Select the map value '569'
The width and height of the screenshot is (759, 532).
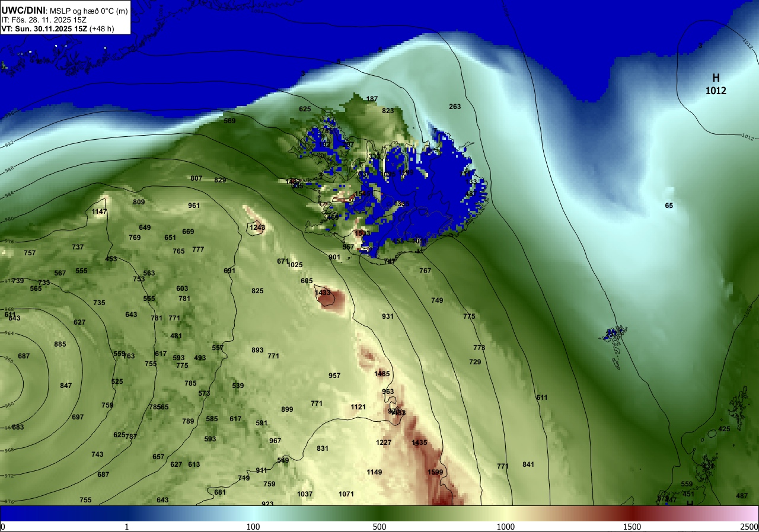tap(229, 121)
